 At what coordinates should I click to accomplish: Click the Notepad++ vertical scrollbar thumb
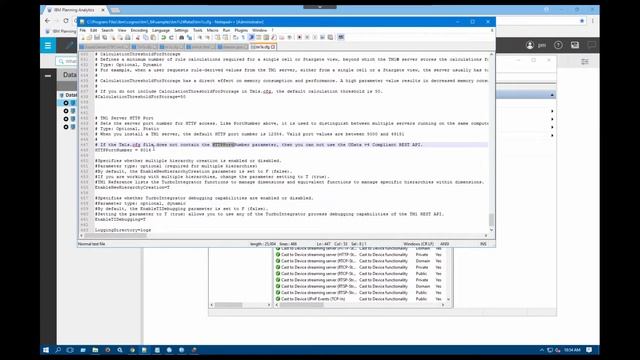(491, 220)
